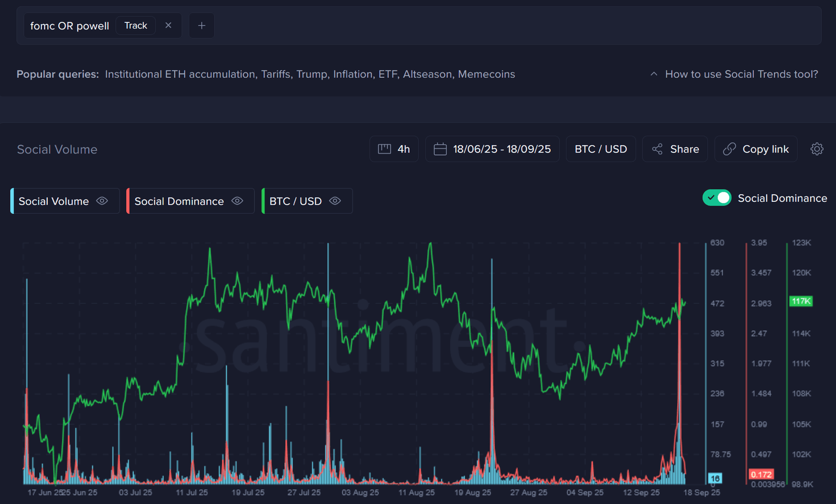Hide Social Dominance metric via eye icon
This screenshot has width=836, height=504.
[x=237, y=201]
